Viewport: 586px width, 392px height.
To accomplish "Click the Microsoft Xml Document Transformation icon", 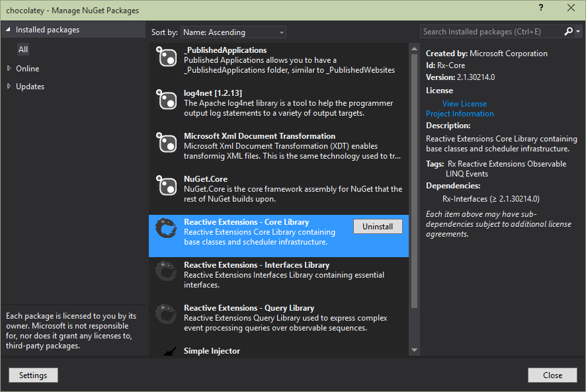I will pyautogui.click(x=166, y=143).
